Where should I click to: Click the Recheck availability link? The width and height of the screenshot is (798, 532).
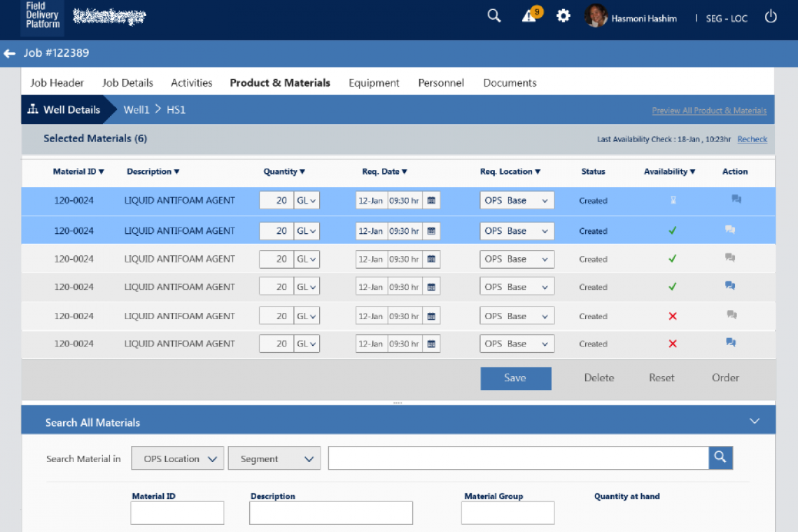[752, 139]
